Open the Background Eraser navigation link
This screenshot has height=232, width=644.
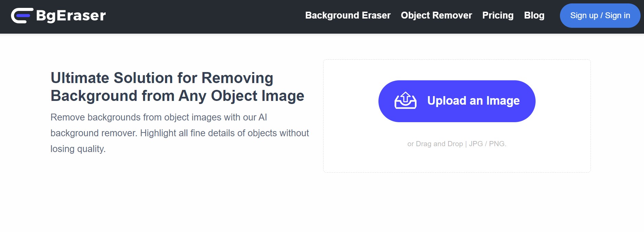(348, 15)
